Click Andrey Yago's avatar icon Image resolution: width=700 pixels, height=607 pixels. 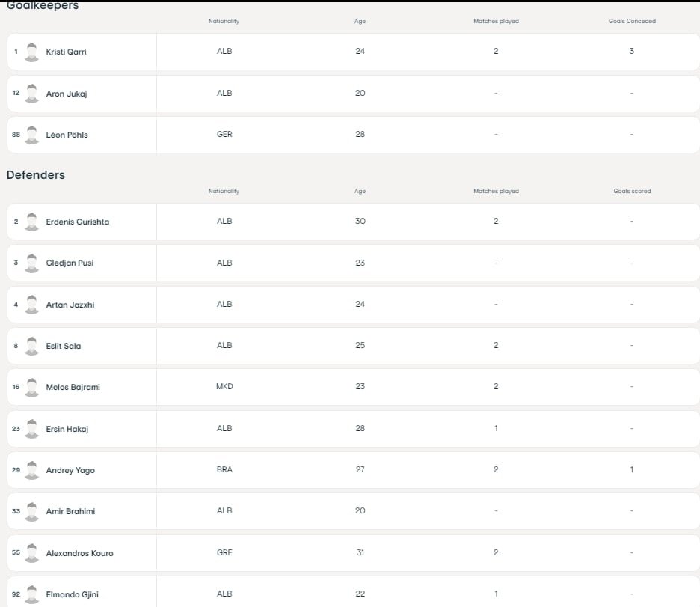[x=31, y=470]
